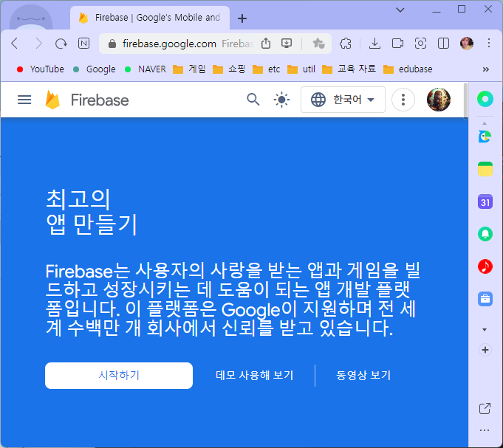503x448 pixels.
Task: Open the edubase bookmark folder
Action: (408, 69)
